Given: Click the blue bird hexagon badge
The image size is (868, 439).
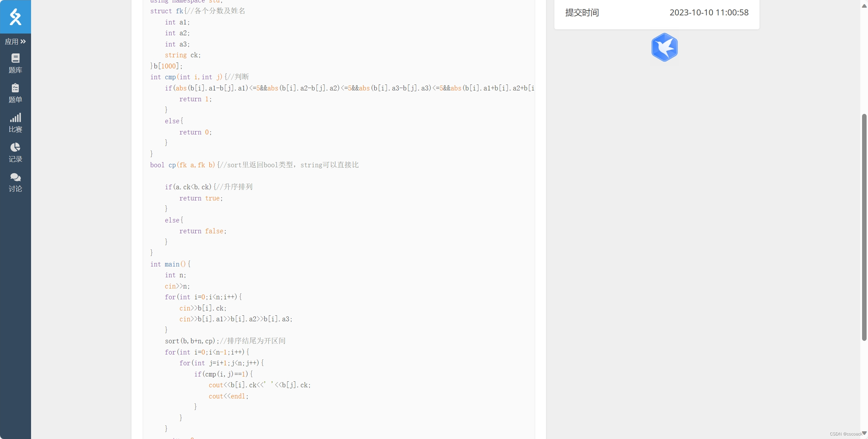Looking at the screenshot, I should [664, 47].
